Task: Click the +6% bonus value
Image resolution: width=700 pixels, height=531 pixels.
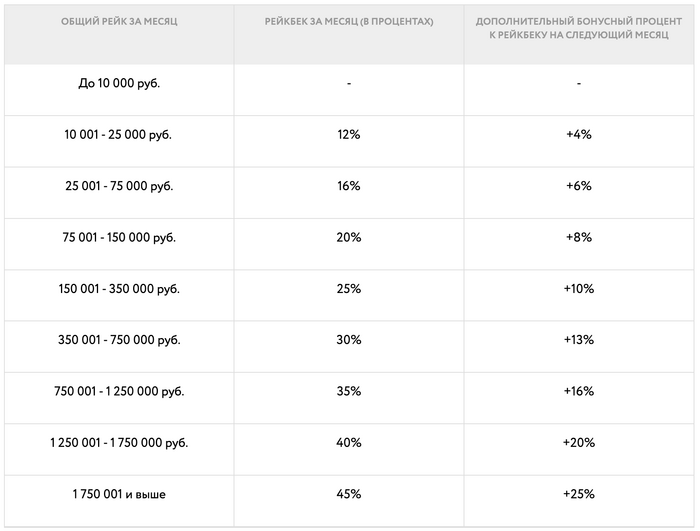Action: coord(579,186)
